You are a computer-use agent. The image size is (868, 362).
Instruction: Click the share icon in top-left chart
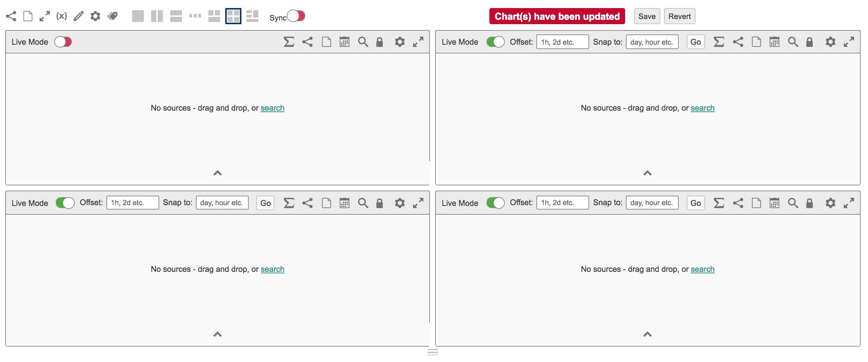point(307,42)
